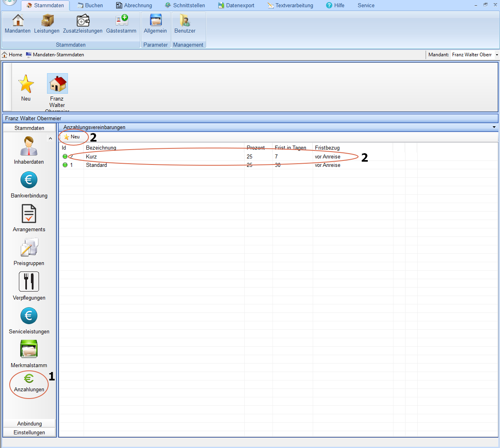Click the Leistungen ribbon icon
Screen dimensions: 500x448
coord(47,24)
